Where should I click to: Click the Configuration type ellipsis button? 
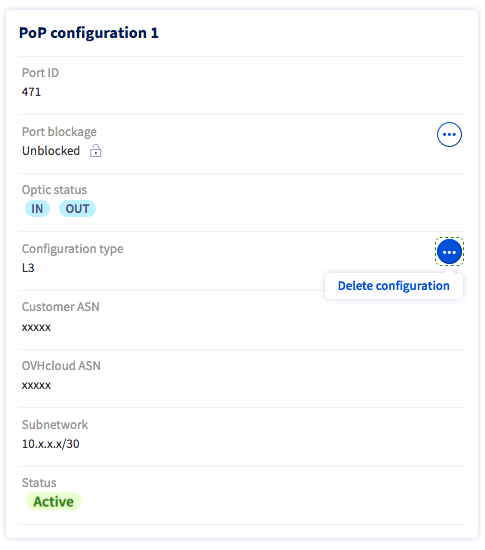pyautogui.click(x=449, y=252)
